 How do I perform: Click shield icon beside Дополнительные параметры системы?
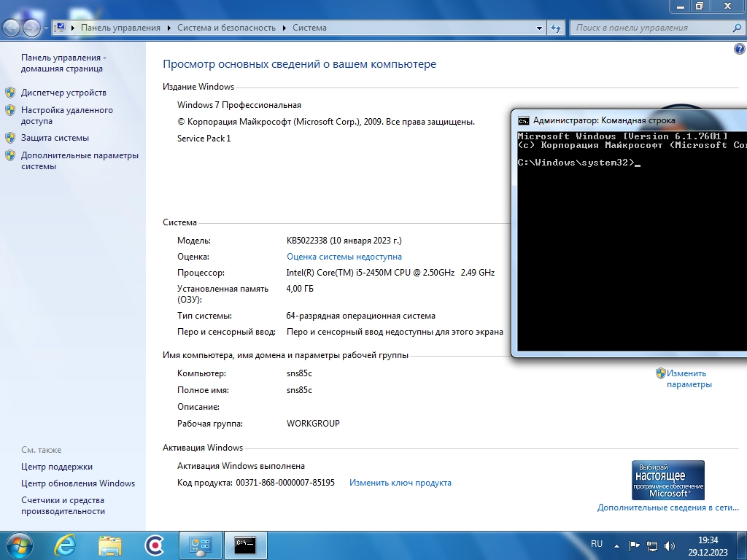click(x=10, y=155)
